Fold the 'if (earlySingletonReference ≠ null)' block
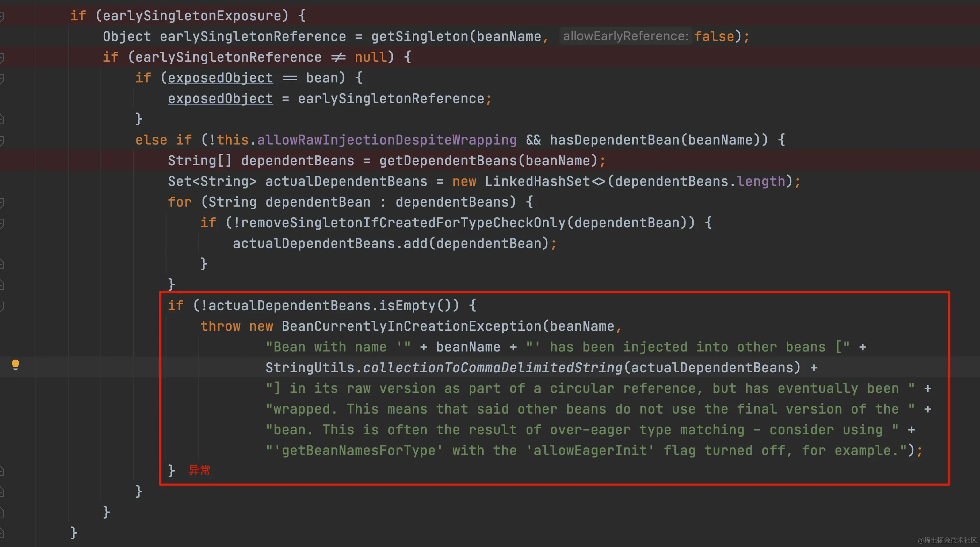The image size is (980, 547). coord(2,57)
